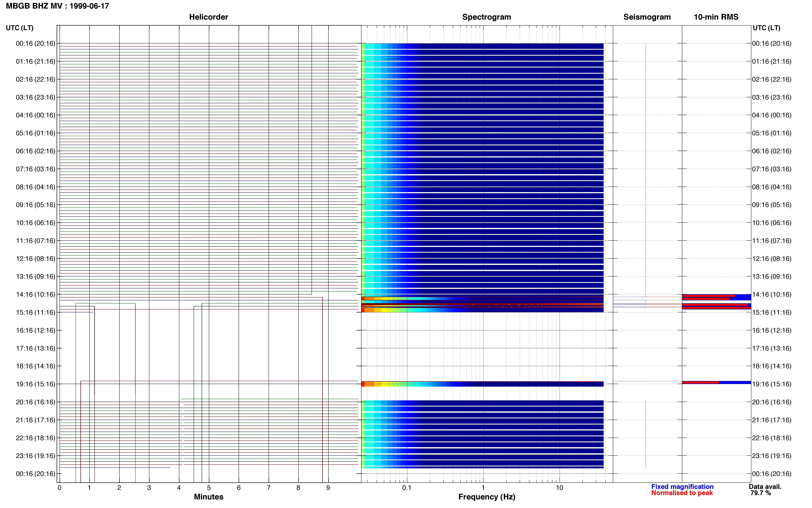The height and width of the screenshot is (508, 812).
Task: Click the left time label "10:16 (06:16)"
Action: coord(36,223)
